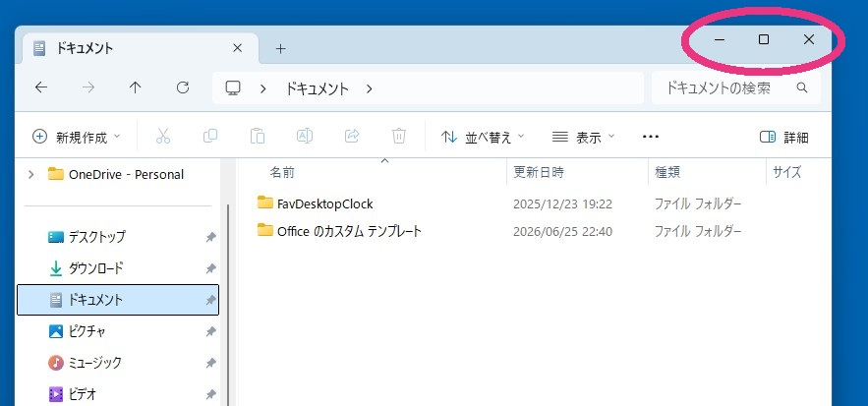Go forward with the right arrow
868x406 pixels.
point(88,87)
